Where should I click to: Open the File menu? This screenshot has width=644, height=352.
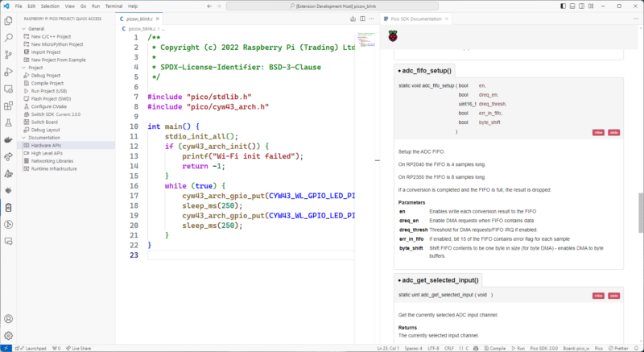click(x=19, y=6)
